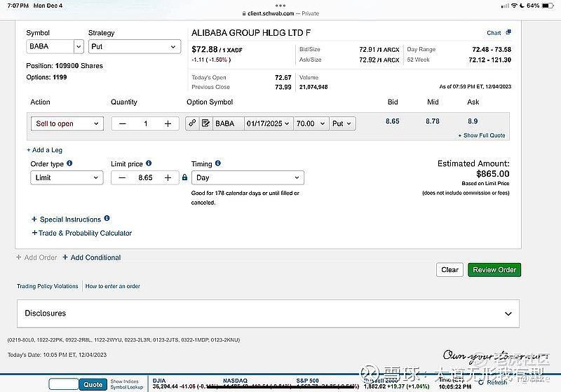Screen dimensions: 561x392
Task: Click the Review Order button
Action: pos(494,270)
